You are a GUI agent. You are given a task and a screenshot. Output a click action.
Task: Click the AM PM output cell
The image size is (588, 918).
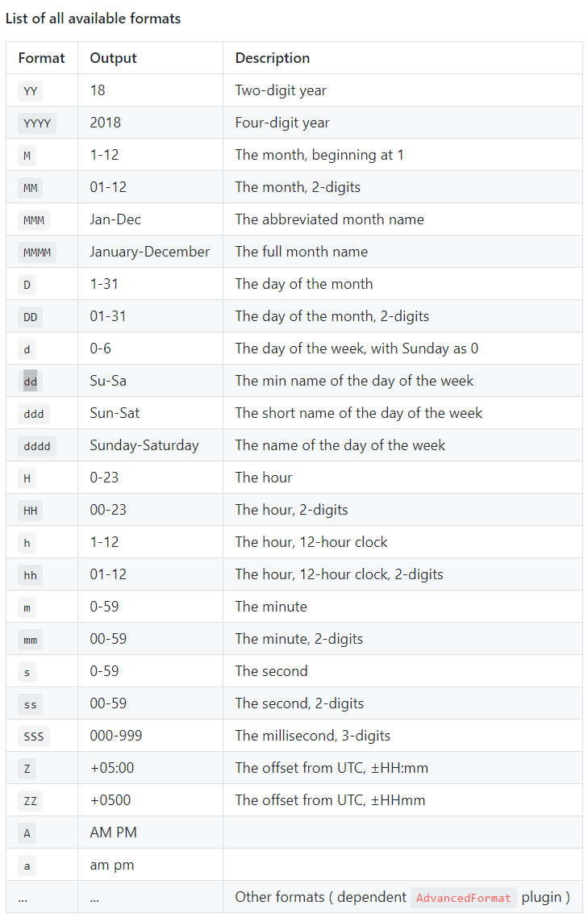[x=113, y=832]
